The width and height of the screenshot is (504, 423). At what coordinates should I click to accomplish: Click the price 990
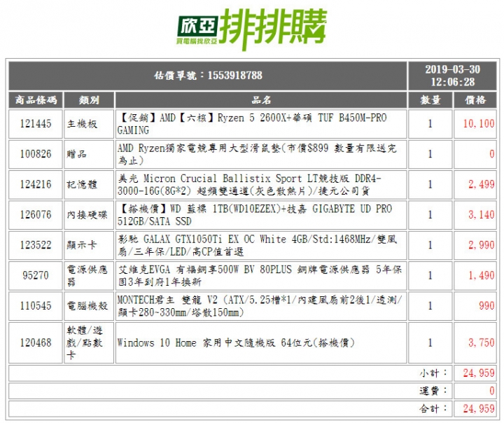pyautogui.click(x=486, y=306)
